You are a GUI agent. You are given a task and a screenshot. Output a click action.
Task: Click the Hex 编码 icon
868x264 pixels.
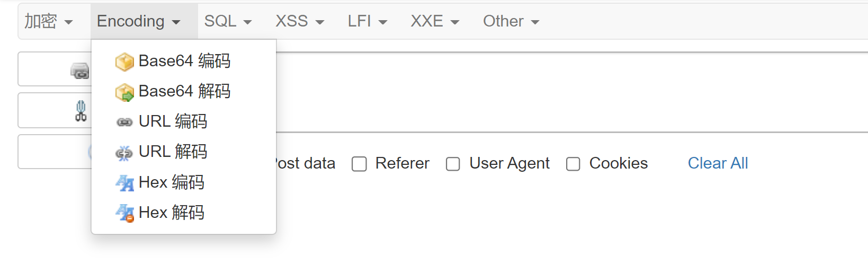click(125, 183)
